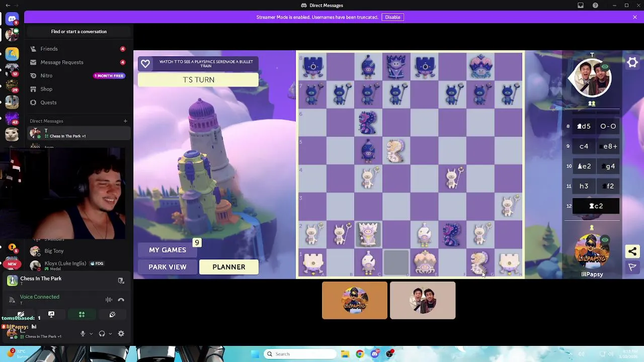The image size is (644, 362).
Task: Click the voice connection signal icon
Action: (12, 300)
